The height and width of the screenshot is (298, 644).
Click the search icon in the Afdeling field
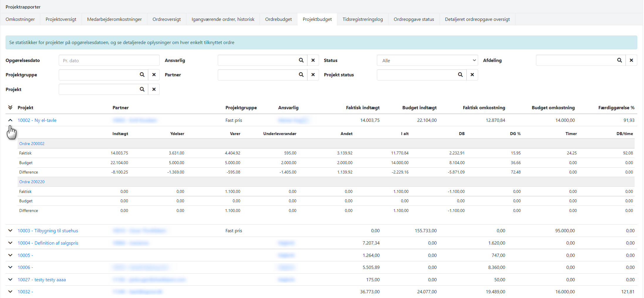tap(620, 60)
